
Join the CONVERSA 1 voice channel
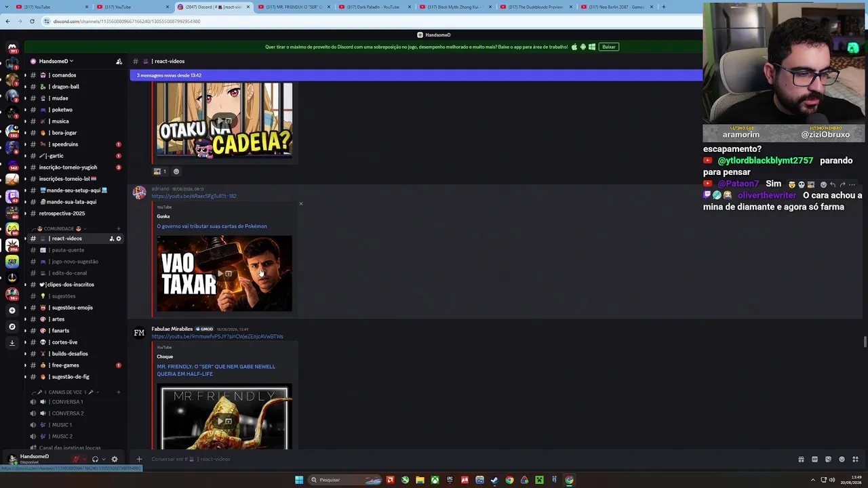tap(75, 402)
